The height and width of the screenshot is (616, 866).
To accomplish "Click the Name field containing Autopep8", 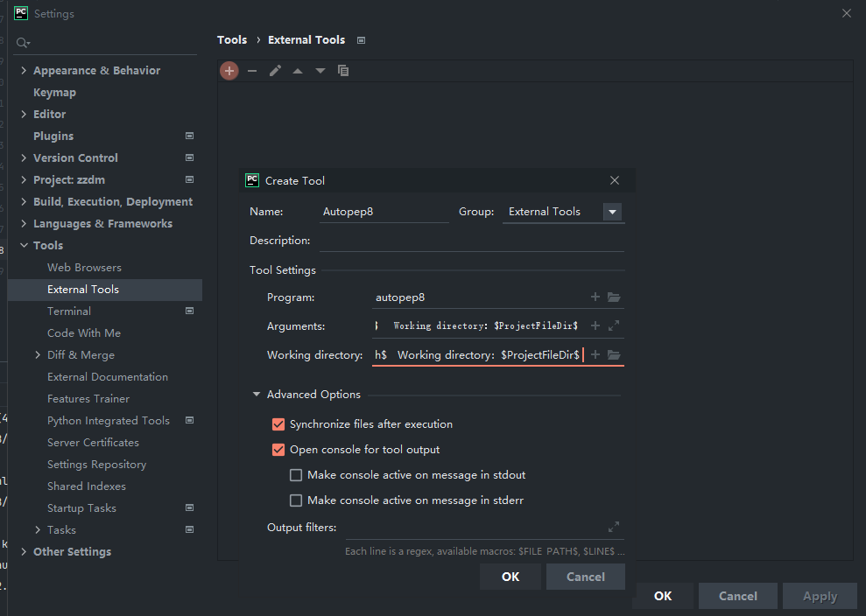I will (x=384, y=212).
